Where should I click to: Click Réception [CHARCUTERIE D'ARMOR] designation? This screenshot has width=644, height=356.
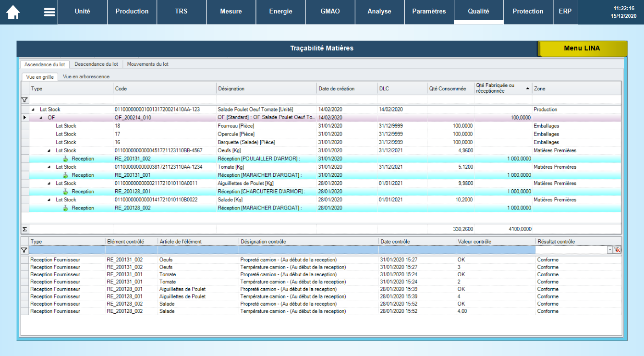coord(261,191)
